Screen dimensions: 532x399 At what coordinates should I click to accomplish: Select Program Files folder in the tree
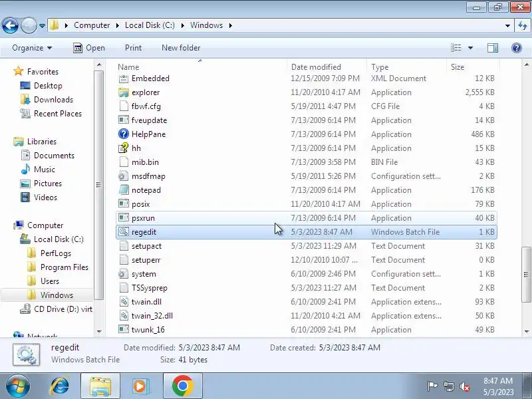64,267
